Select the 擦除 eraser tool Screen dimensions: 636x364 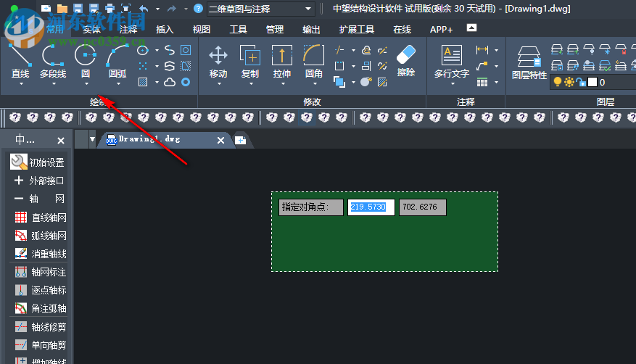coord(406,60)
